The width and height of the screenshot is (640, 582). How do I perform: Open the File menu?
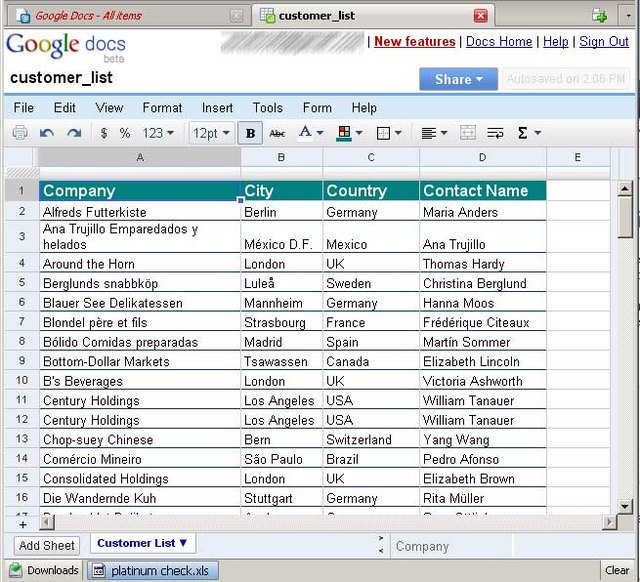(24, 108)
